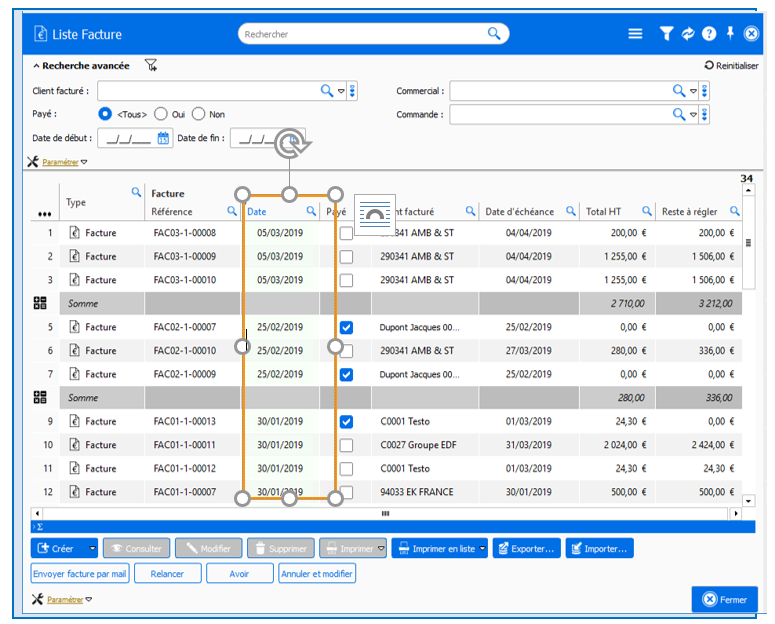Click the Date d'échéance column header
The height and width of the screenshot is (624, 775).
pos(518,211)
